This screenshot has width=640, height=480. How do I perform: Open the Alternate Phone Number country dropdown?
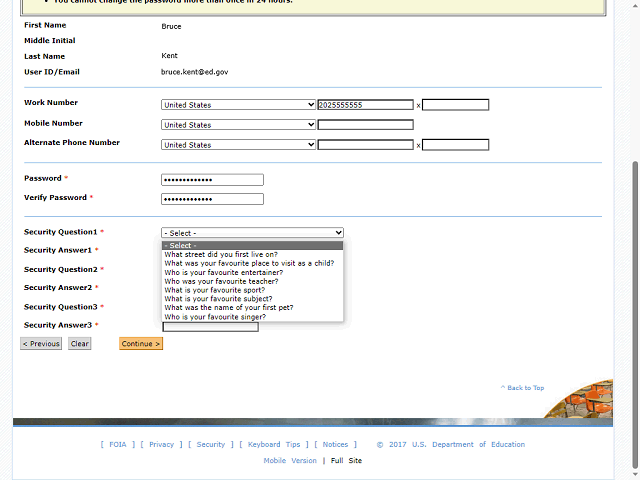(x=238, y=145)
